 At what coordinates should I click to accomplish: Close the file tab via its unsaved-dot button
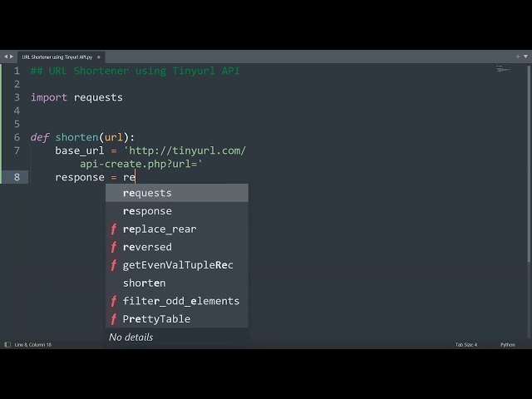(99, 57)
